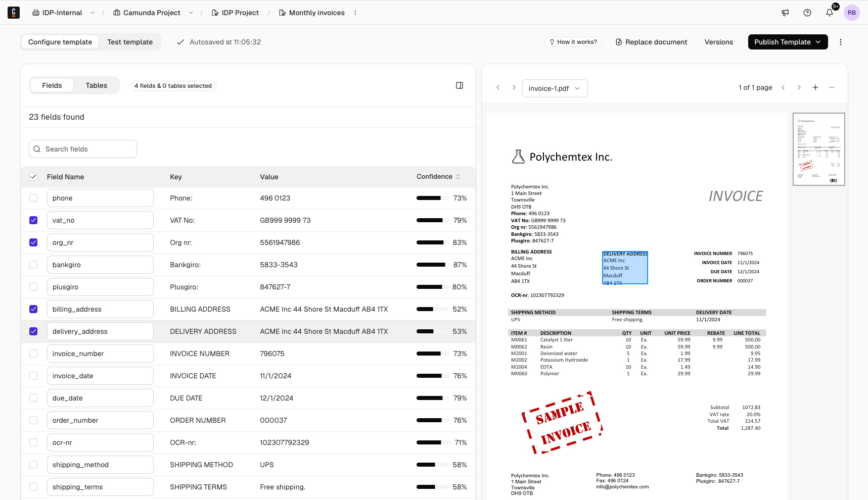Zoom out of the document preview
The image size is (868, 500).
pos(832,87)
